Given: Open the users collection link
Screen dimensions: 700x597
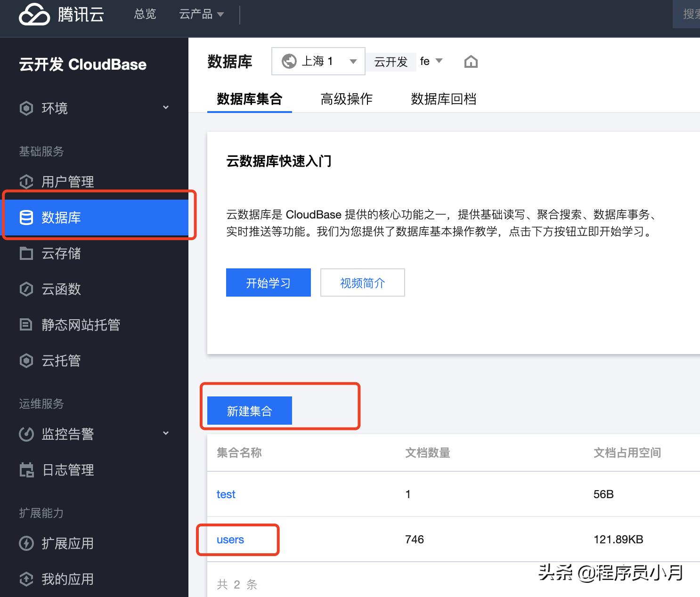Looking at the screenshot, I should pos(230,540).
